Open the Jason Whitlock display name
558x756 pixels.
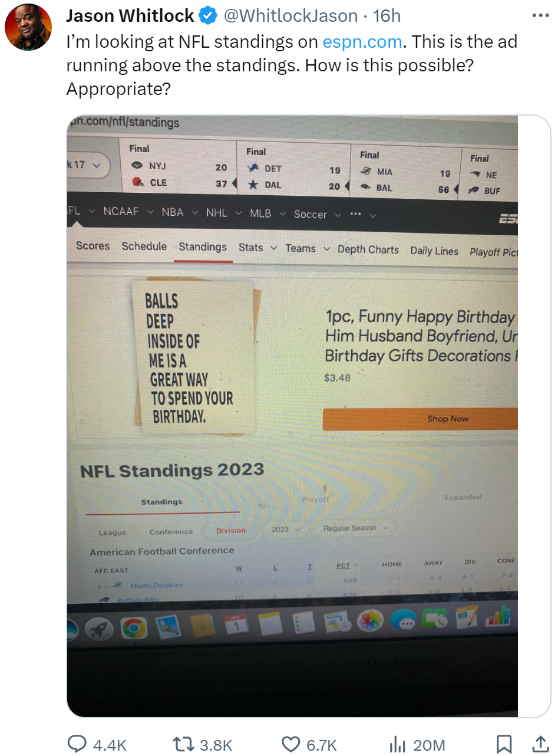coord(130,16)
